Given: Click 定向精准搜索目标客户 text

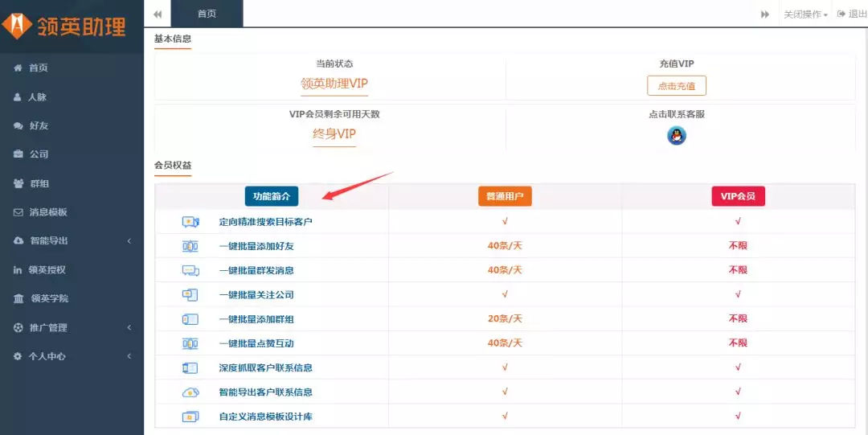Looking at the screenshot, I should [266, 222].
